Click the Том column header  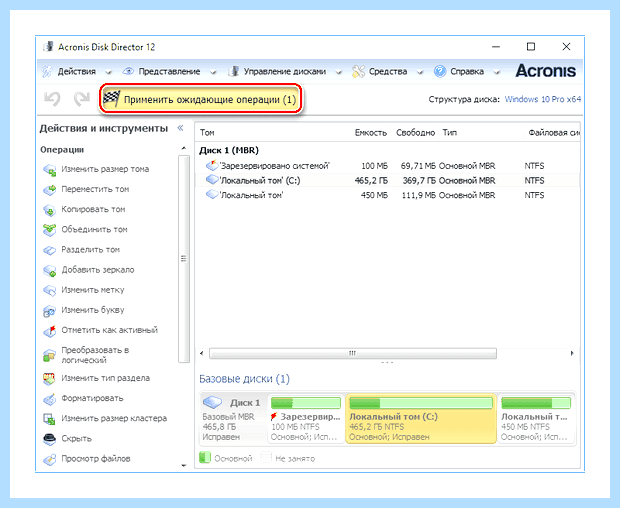(x=207, y=132)
